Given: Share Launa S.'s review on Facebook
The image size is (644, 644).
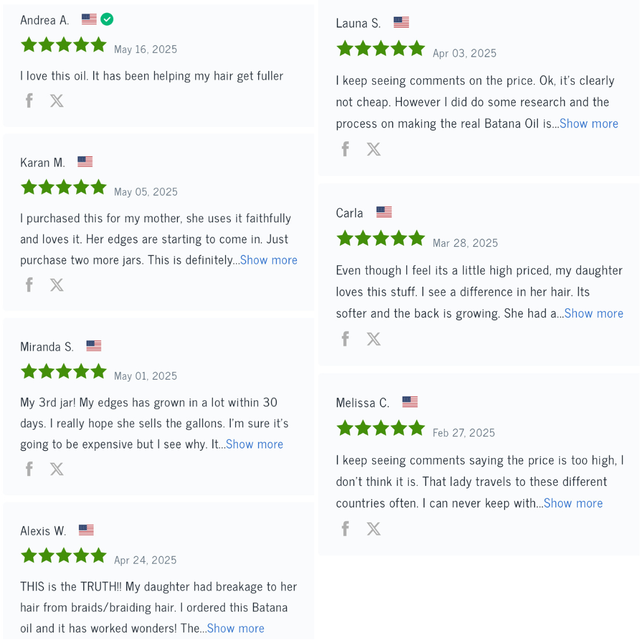Looking at the screenshot, I should pos(345,149).
